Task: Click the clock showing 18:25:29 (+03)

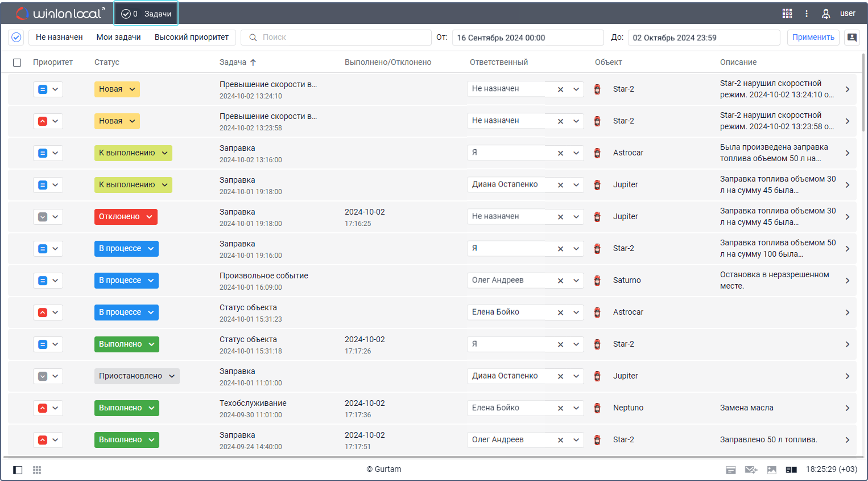Action: (x=832, y=469)
